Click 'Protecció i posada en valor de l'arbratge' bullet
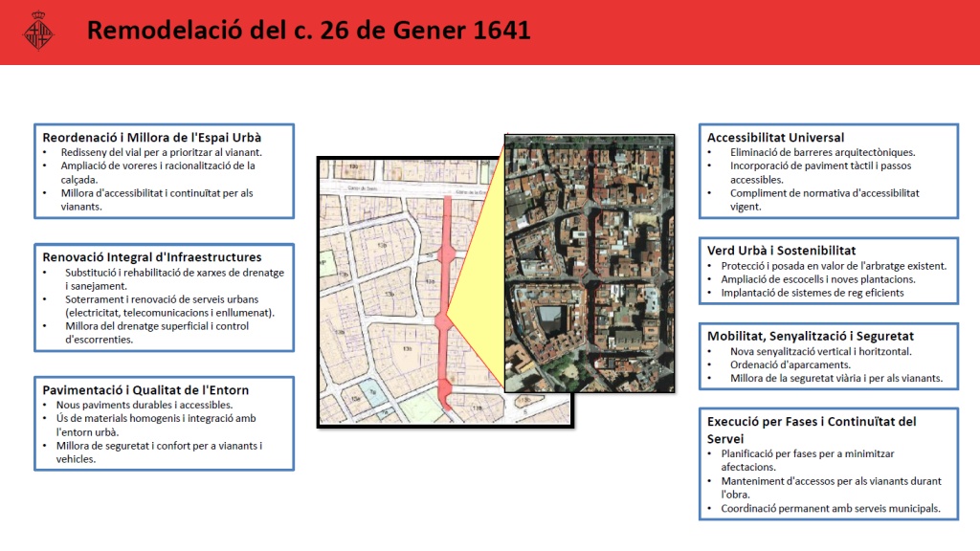The image size is (980, 551). (834, 266)
